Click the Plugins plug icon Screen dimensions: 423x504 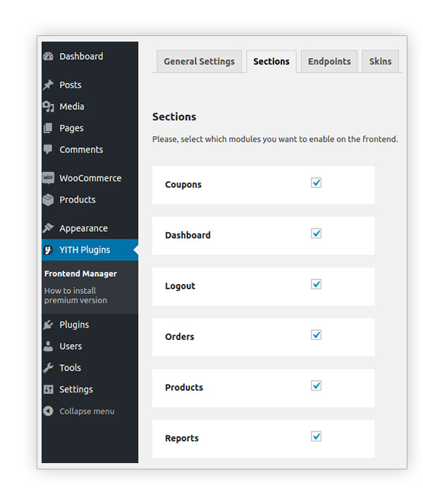(x=48, y=325)
